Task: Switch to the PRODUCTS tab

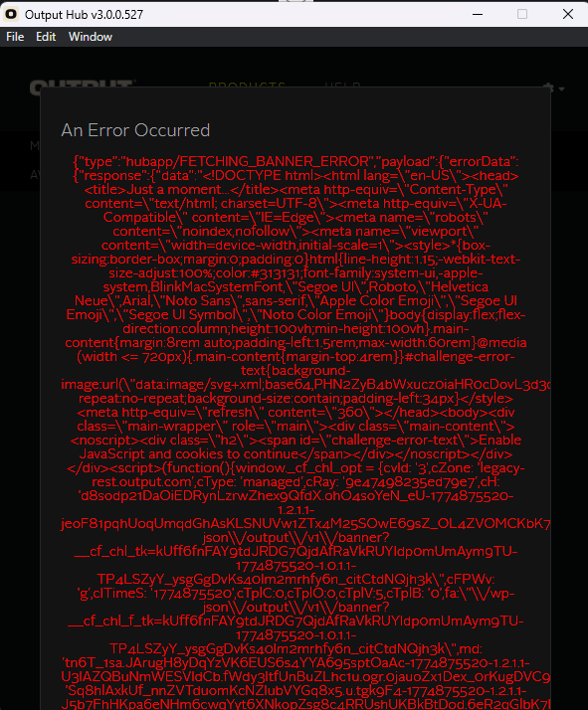Action: [x=247, y=85]
